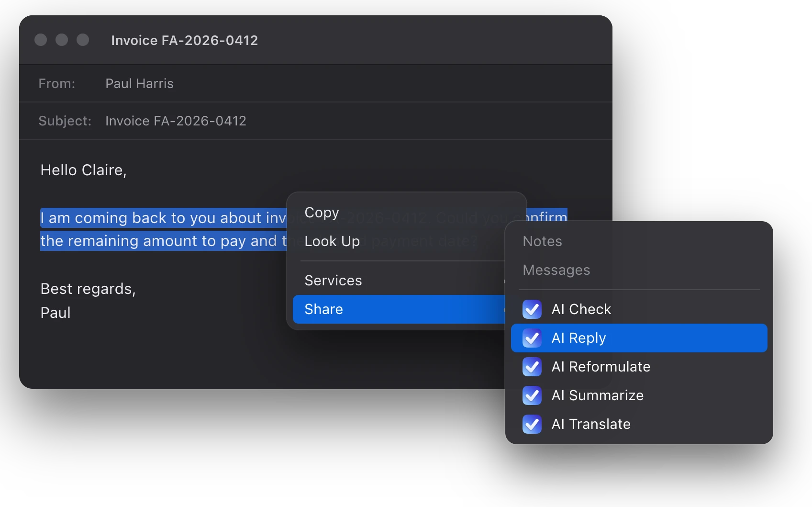The width and height of the screenshot is (812, 507).
Task: Close the invoice email window
Action: click(41, 40)
